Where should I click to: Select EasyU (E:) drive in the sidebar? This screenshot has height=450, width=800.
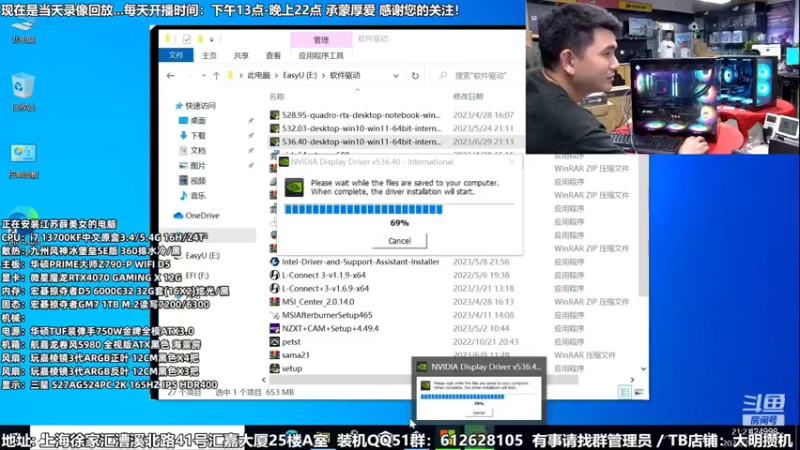203,255
